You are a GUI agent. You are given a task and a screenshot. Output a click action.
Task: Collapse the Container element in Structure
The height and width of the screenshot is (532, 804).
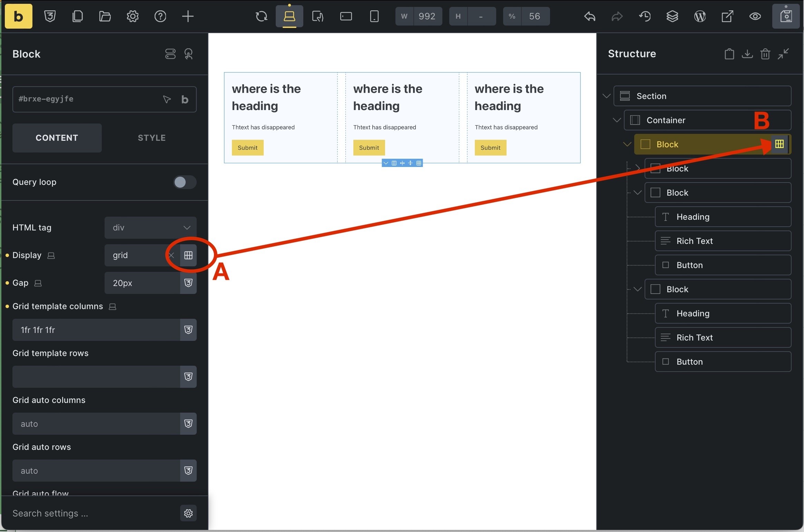(x=617, y=120)
